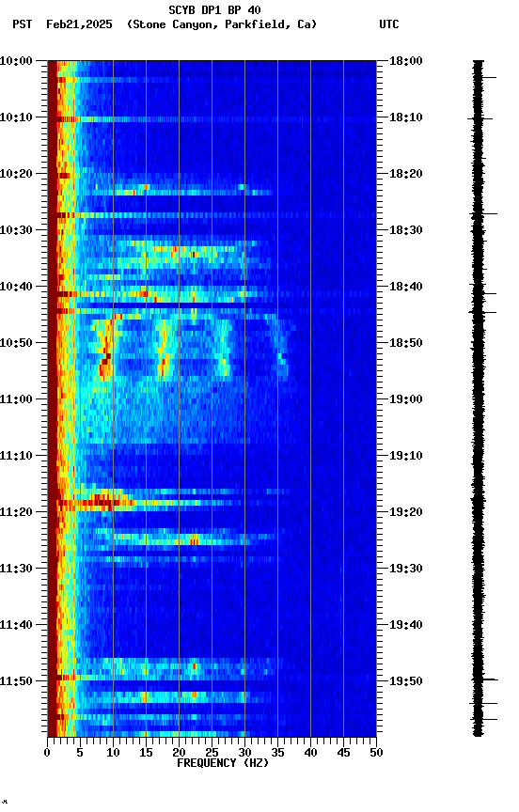Click the "10:40" PST time label
The height and width of the screenshot is (812, 519).
(x=16, y=287)
